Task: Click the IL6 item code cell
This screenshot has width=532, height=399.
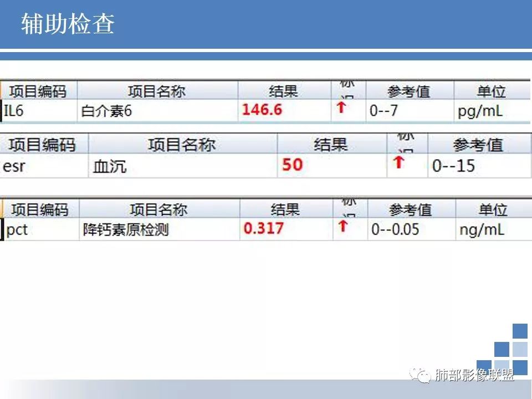Action: (39, 111)
